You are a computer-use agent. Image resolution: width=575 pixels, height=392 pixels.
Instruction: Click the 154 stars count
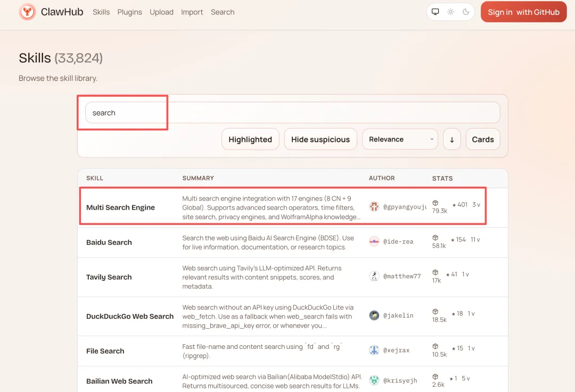[458, 239]
